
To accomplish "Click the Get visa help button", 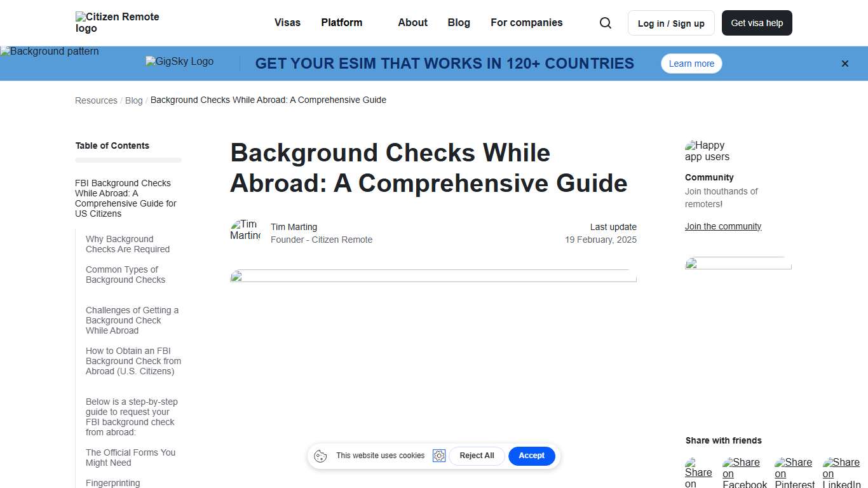I will point(757,22).
